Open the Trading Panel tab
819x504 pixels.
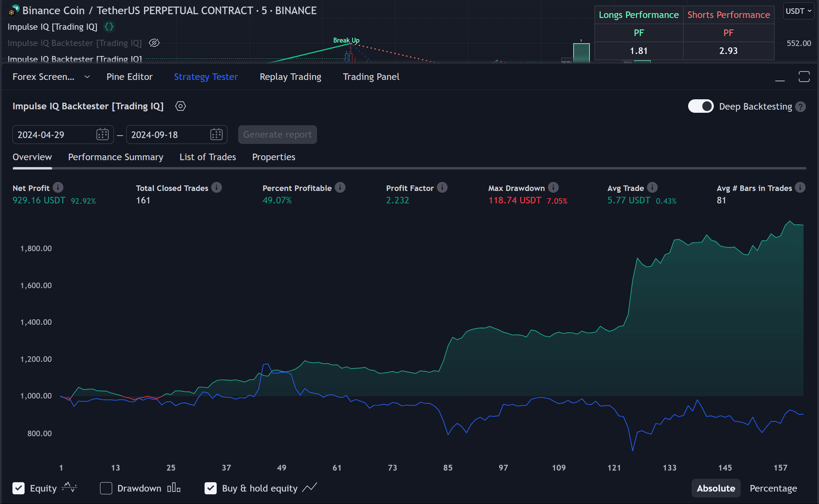pyautogui.click(x=371, y=77)
